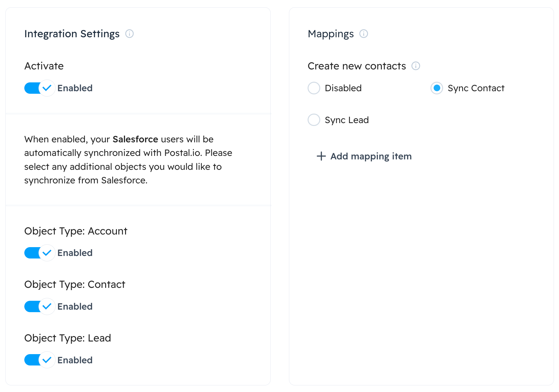Toggle the Activate switch off

[39, 88]
